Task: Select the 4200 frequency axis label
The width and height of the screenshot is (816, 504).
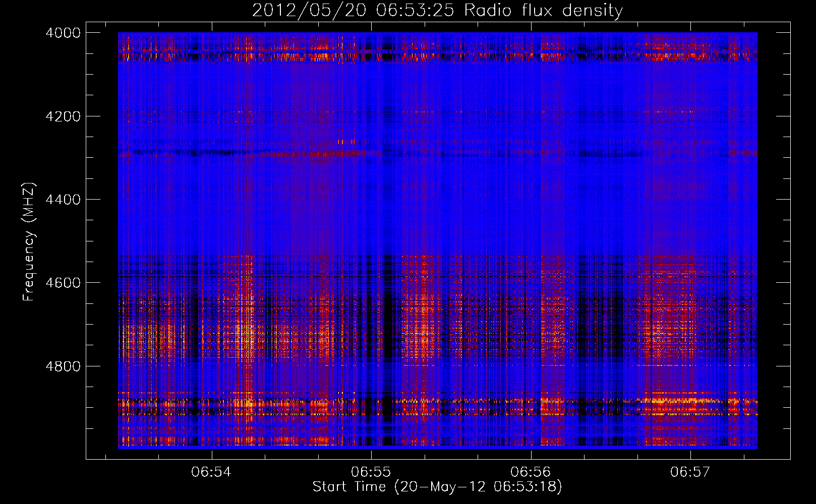Action: pos(63,116)
